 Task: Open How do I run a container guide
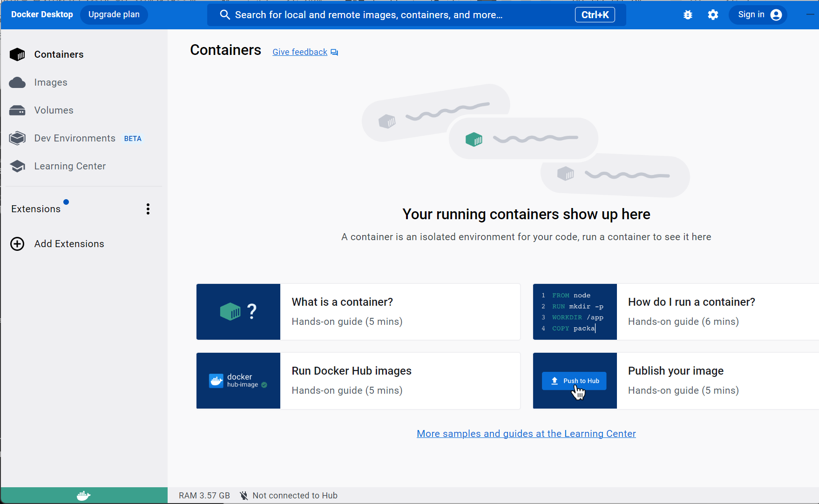pyautogui.click(x=676, y=312)
